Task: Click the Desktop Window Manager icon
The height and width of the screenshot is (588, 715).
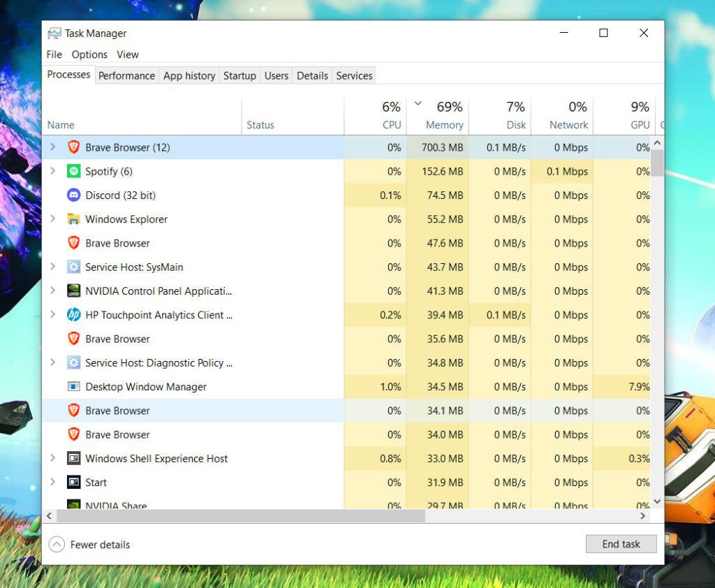Action: point(73,386)
